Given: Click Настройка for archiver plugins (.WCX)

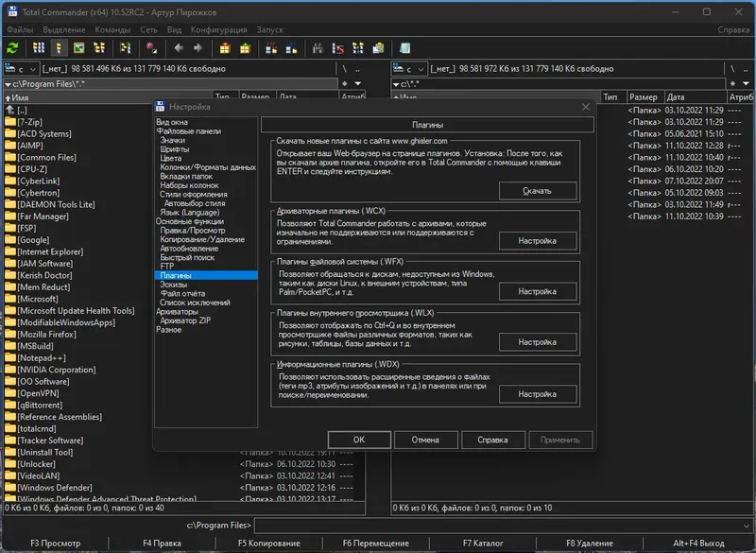Looking at the screenshot, I should (537, 241).
